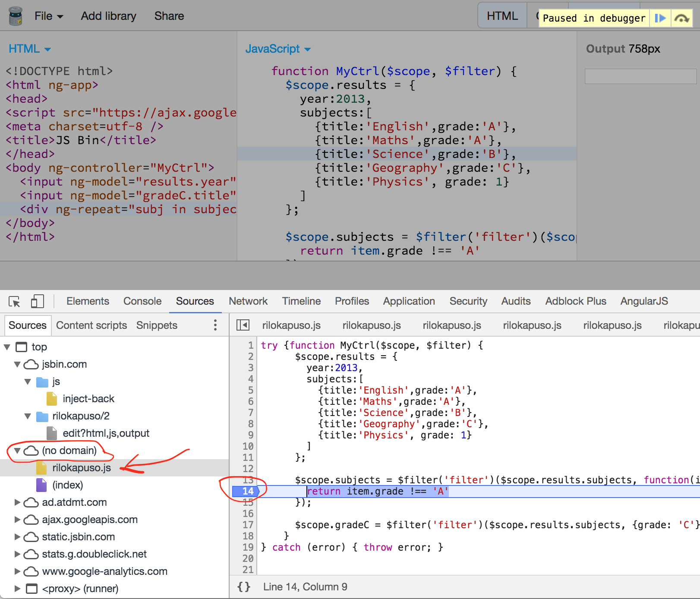Open JavaScript panel language dropdown

(278, 49)
